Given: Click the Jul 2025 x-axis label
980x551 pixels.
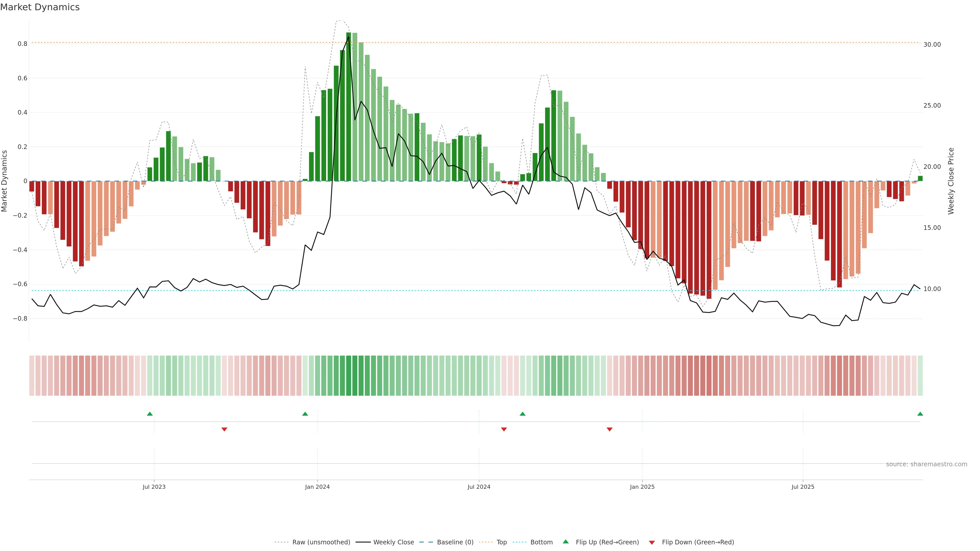Looking at the screenshot, I should (803, 487).
